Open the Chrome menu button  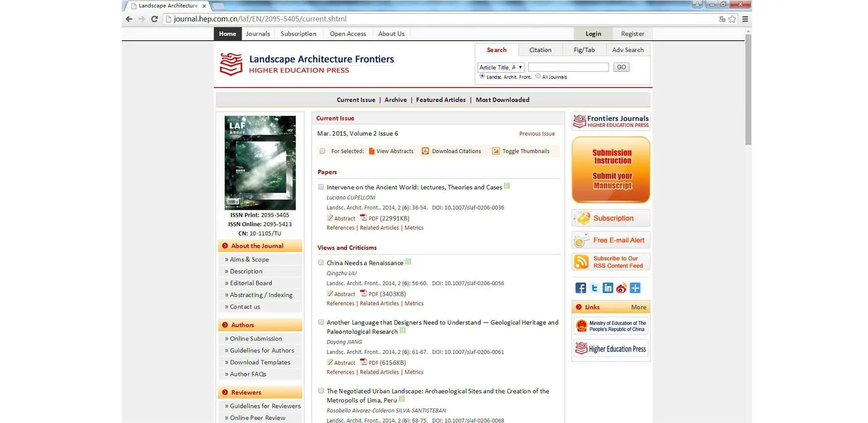(x=745, y=19)
